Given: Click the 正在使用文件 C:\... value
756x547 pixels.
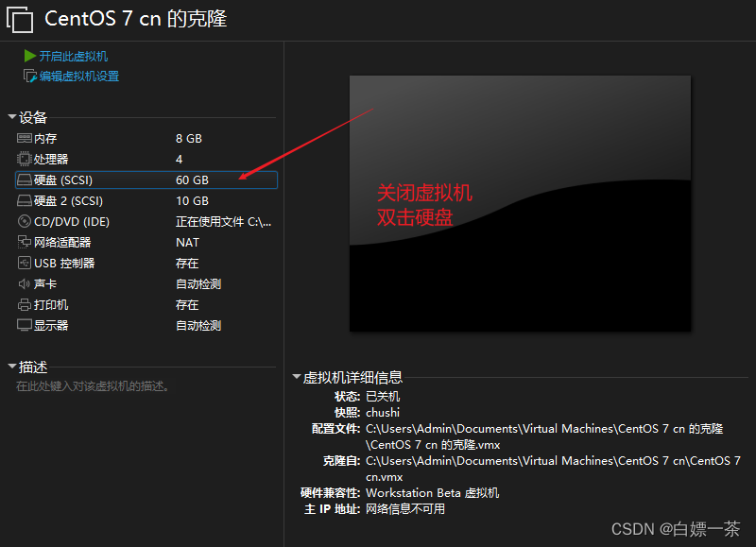Looking at the screenshot, I should pyautogui.click(x=224, y=221).
